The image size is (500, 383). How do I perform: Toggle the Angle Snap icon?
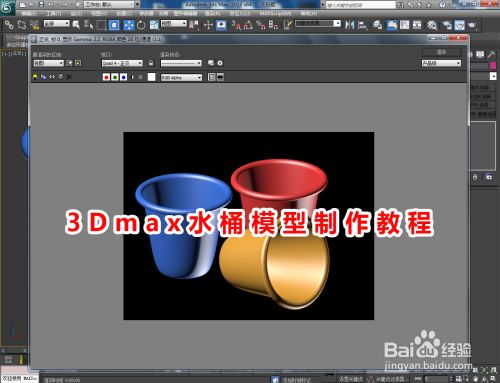[248, 25]
